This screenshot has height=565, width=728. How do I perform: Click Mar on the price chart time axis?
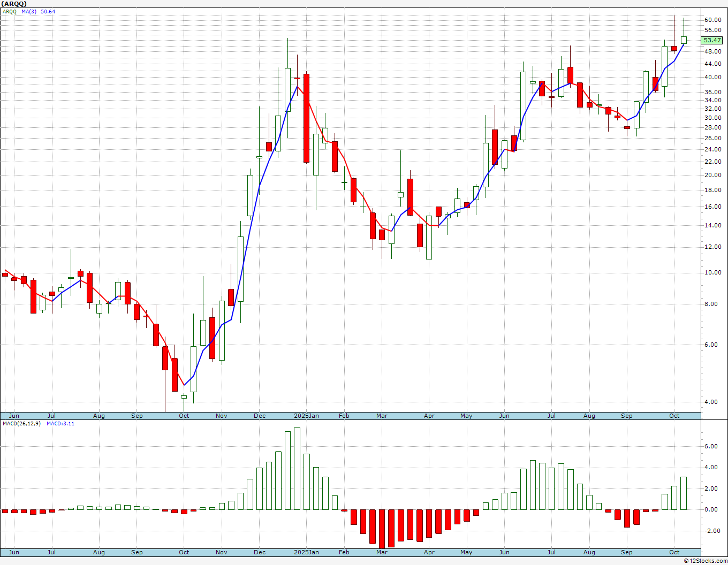point(382,416)
